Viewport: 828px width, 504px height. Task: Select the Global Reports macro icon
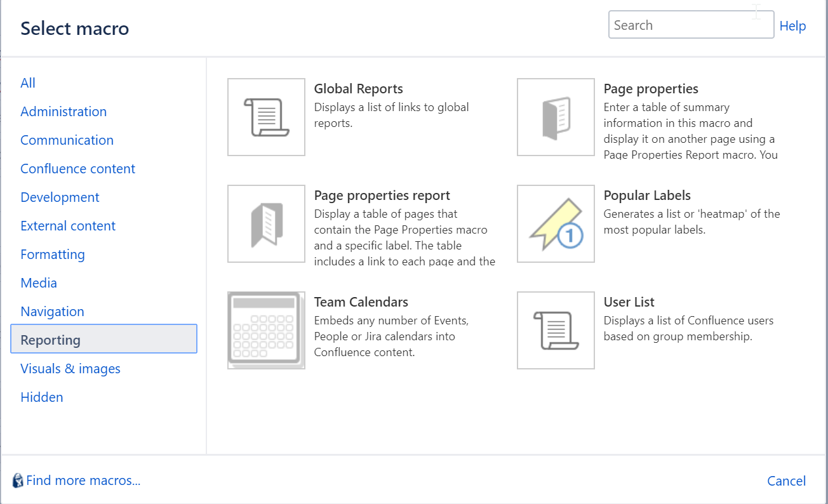point(266,117)
